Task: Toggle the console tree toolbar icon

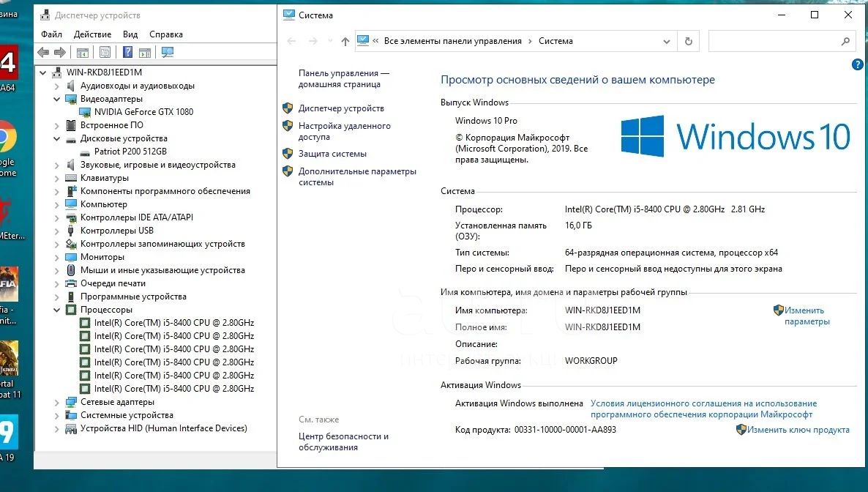Action: [83, 53]
